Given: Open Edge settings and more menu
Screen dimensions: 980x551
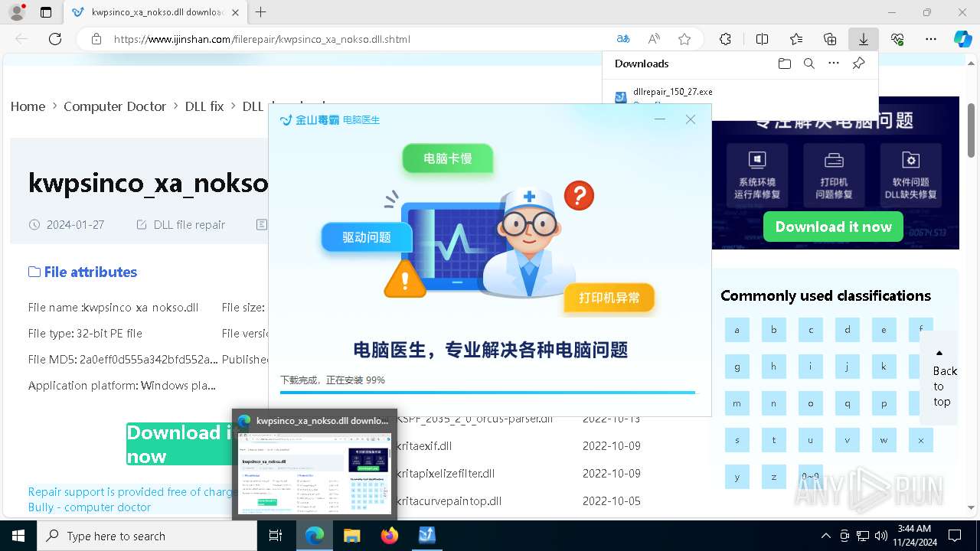Looking at the screenshot, I should pos(931,39).
